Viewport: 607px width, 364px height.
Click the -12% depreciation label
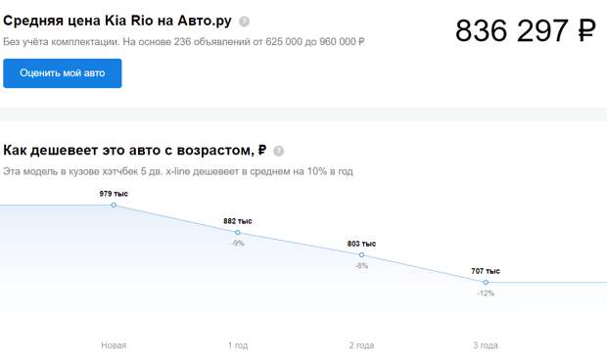(x=486, y=294)
